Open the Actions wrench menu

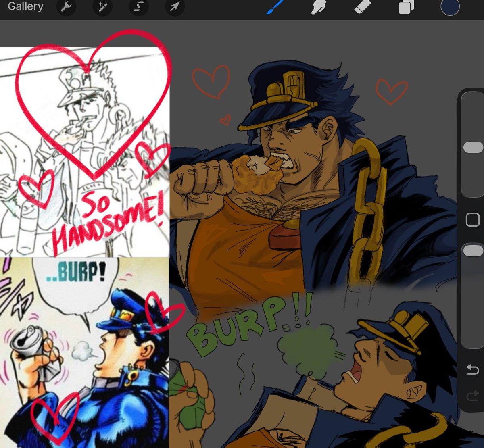[x=66, y=7]
